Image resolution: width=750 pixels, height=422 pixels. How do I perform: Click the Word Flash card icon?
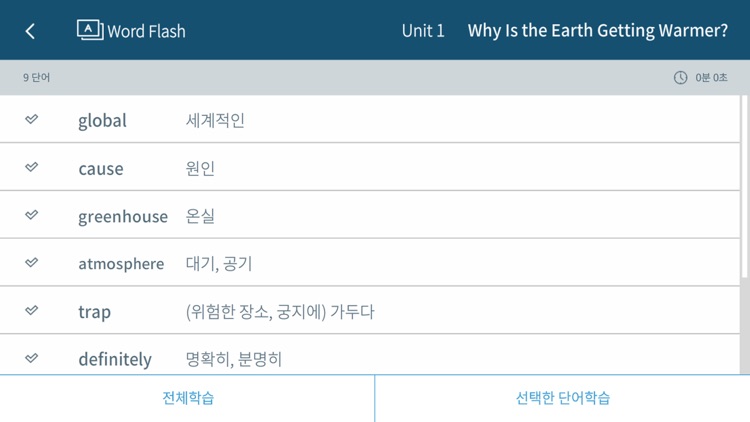tap(90, 30)
